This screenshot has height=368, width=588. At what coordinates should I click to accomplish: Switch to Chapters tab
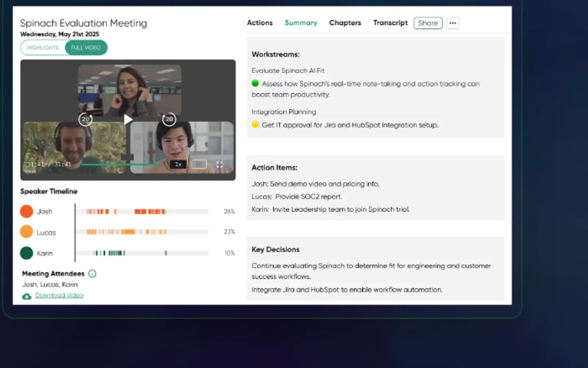pos(345,23)
